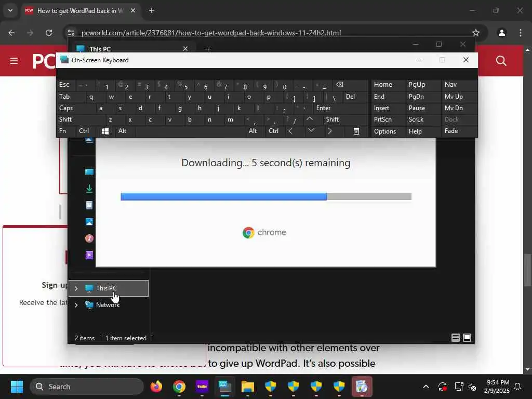
Task: Open the Chrome tab search dropdown
Action: [x=10, y=10]
